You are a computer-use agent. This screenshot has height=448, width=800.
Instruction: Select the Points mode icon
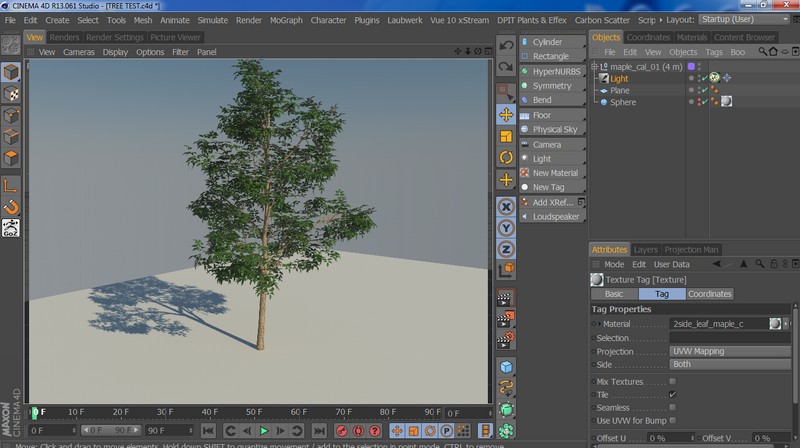click(11, 115)
